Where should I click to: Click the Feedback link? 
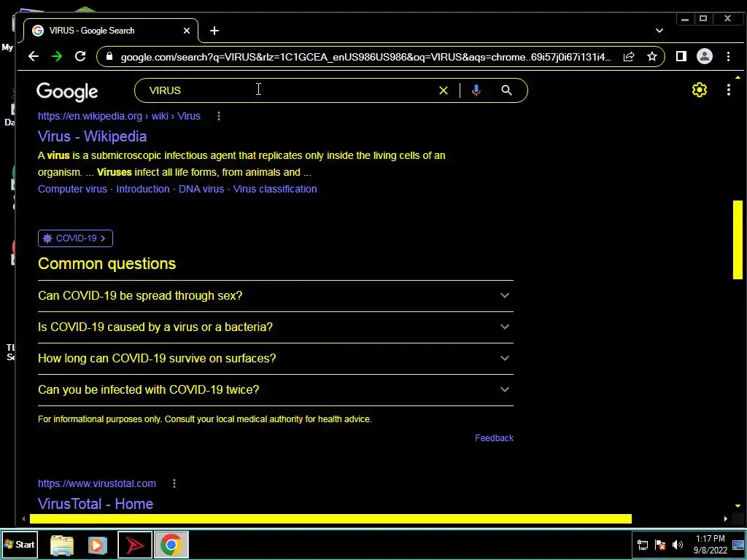click(494, 438)
